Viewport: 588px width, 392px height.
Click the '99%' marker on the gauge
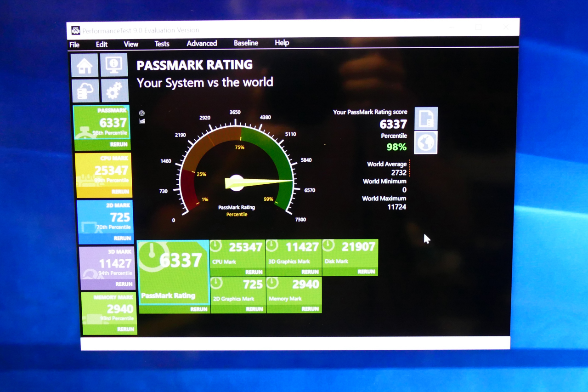268,199
